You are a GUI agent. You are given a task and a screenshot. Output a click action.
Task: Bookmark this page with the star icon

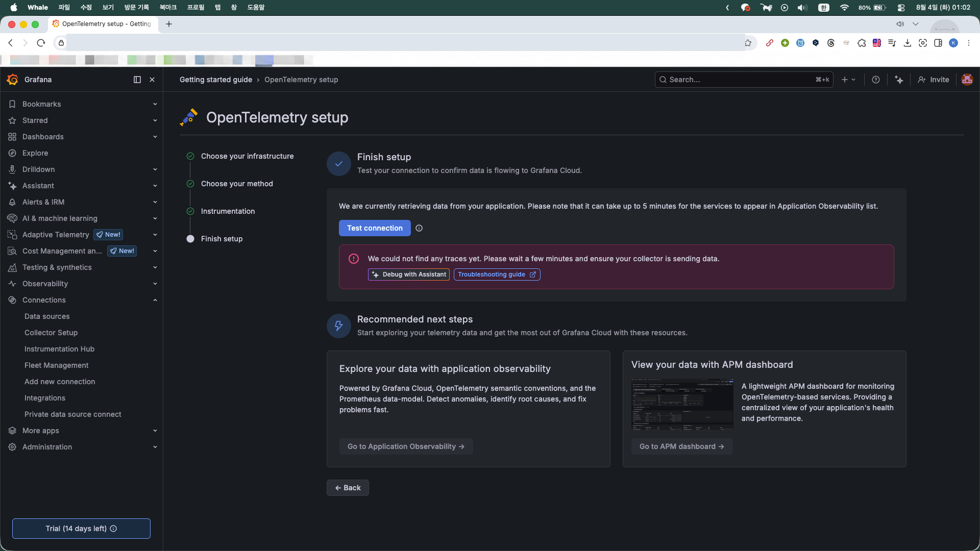click(748, 43)
